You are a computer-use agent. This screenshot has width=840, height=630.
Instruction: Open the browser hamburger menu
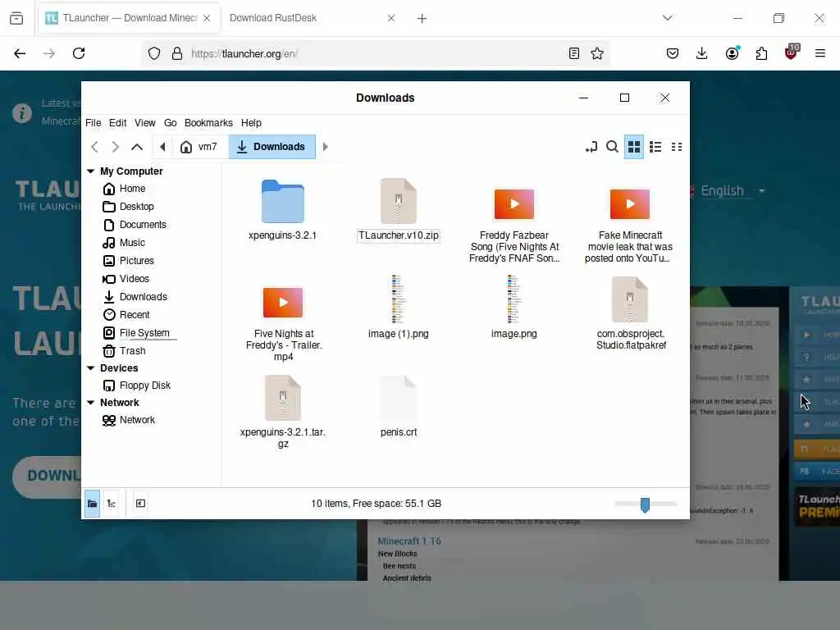(819, 53)
